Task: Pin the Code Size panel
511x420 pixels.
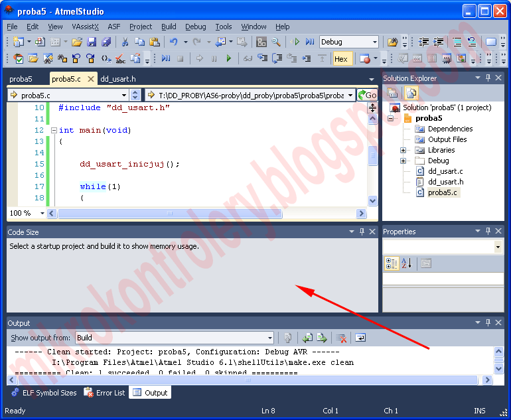Action: [x=362, y=232]
